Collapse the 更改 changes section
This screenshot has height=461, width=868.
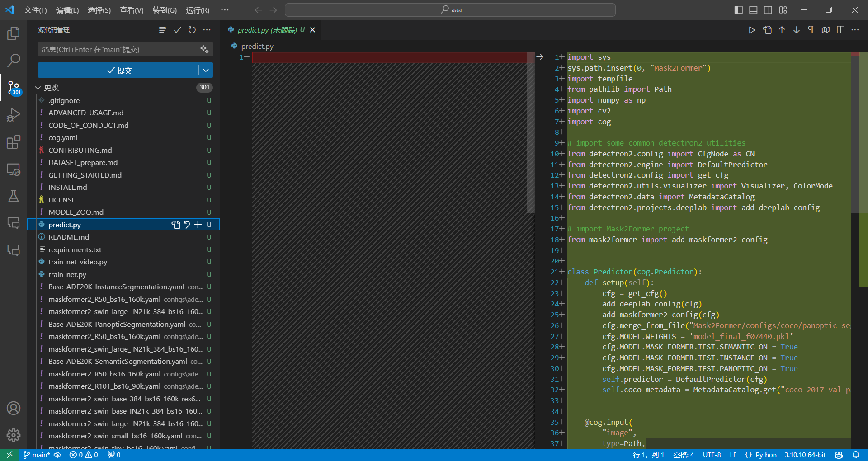click(39, 87)
